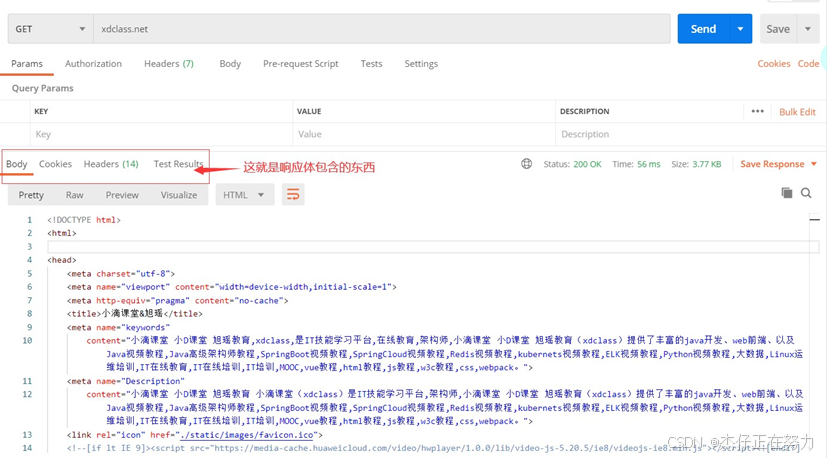Open the Authorization tab
The height and width of the screenshot is (458, 827).
coord(93,64)
